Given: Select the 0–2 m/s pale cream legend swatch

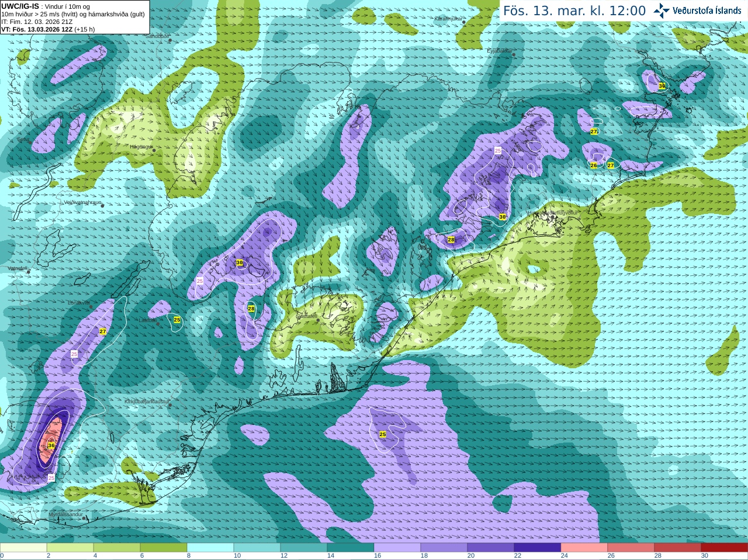Looking at the screenshot, I should coord(23,548).
